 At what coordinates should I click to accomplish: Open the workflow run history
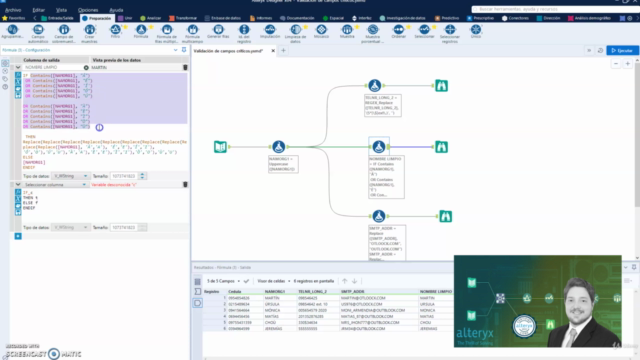pos(600,51)
